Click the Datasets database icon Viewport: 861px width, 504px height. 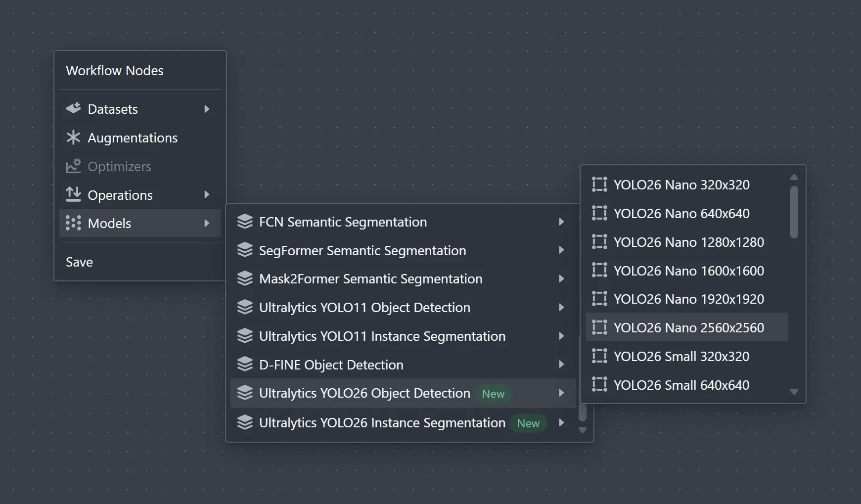click(x=73, y=108)
